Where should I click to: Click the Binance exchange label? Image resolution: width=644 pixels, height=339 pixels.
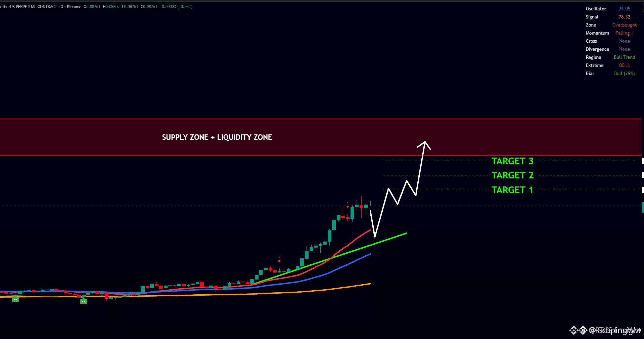(x=74, y=7)
